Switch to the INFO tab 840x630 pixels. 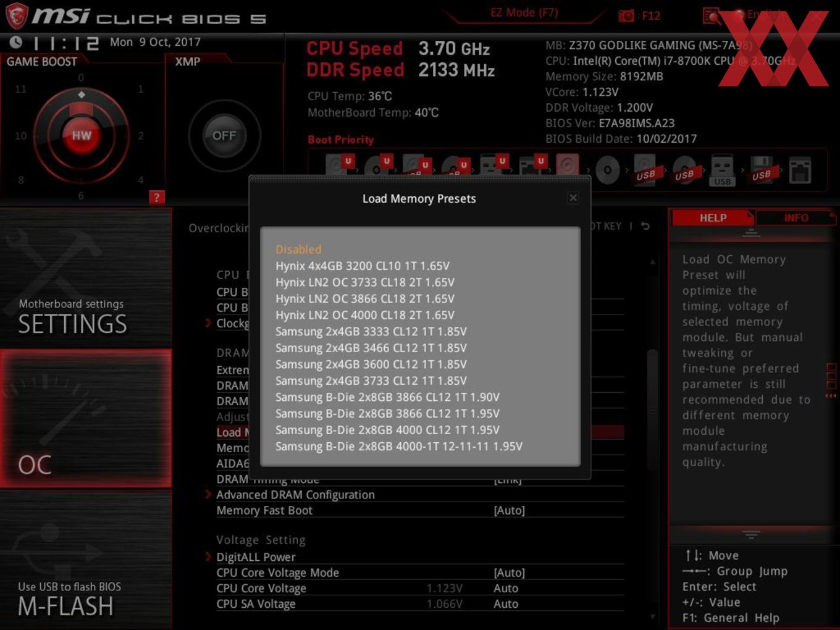[x=796, y=218]
